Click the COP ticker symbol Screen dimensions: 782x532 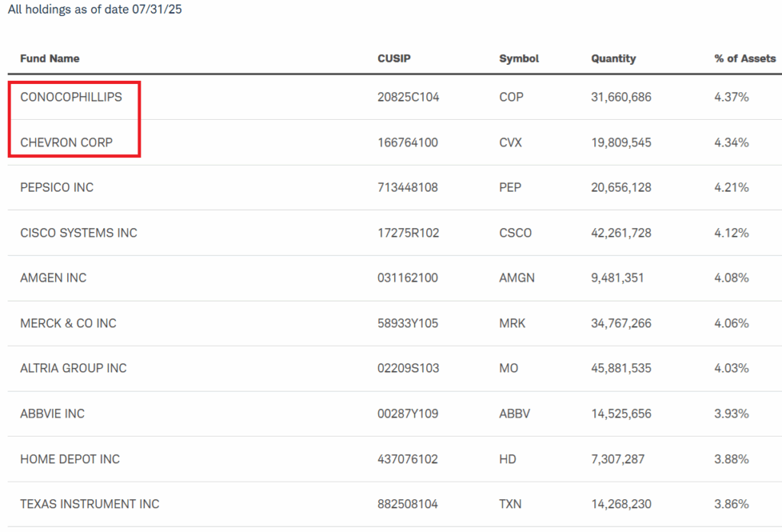coord(511,97)
